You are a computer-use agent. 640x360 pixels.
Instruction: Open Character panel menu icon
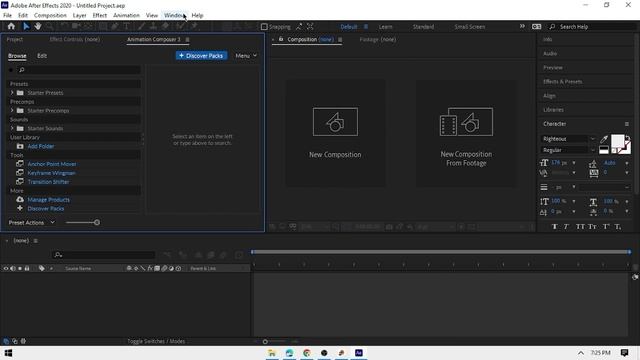tap(627, 124)
